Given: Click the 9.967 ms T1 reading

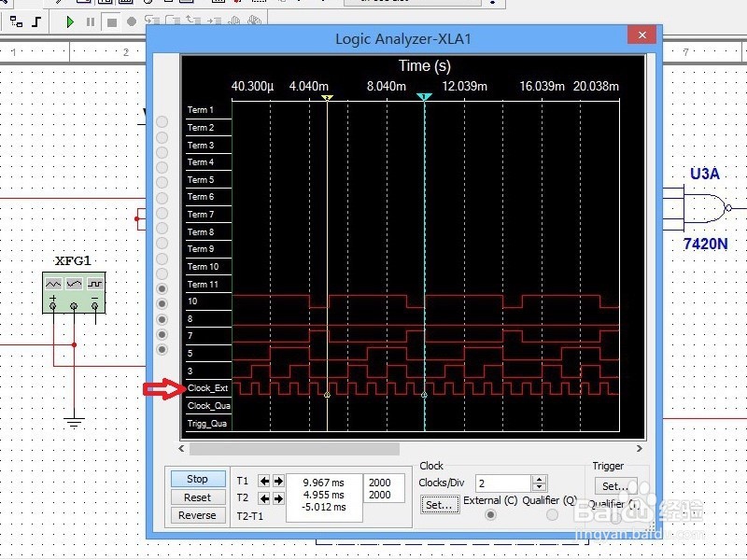Looking at the screenshot, I should pos(323,483).
